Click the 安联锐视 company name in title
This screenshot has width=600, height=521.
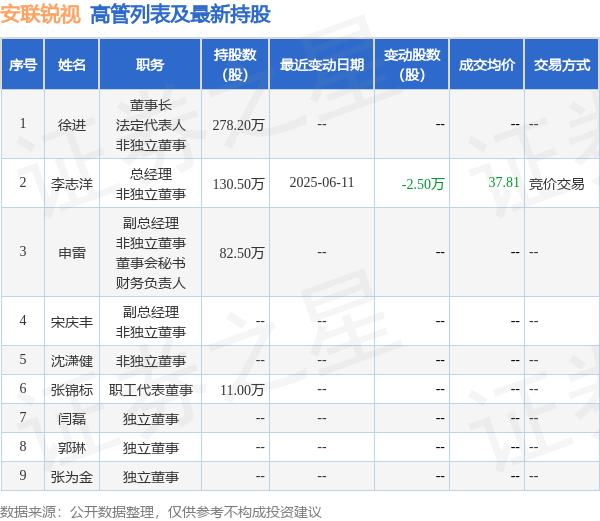coord(41,15)
